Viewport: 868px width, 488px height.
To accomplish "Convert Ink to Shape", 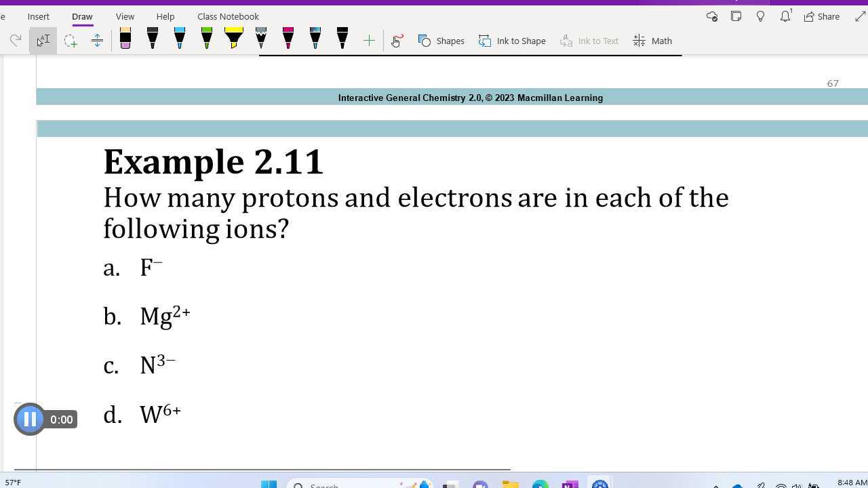I will pos(513,41).
